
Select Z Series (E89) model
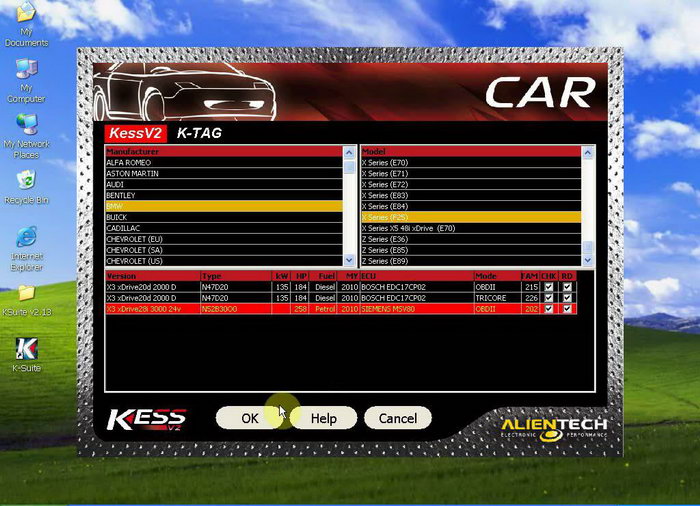[471, 261]
